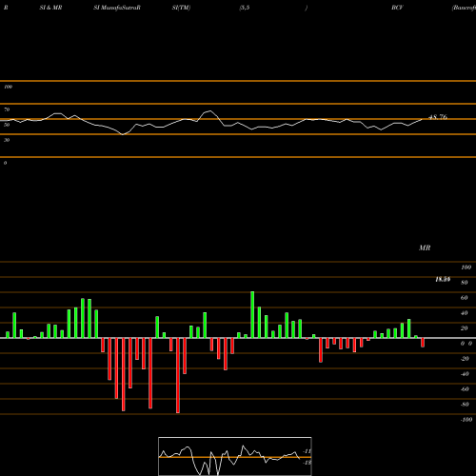Image resolution: width=476 pixels, height=476 pixels.
Task: Click the BCV ticker label in header
Action: point(397,8)
